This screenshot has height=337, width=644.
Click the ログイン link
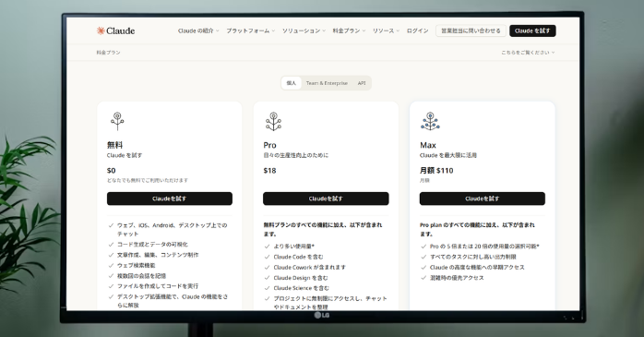pos(417,30)
